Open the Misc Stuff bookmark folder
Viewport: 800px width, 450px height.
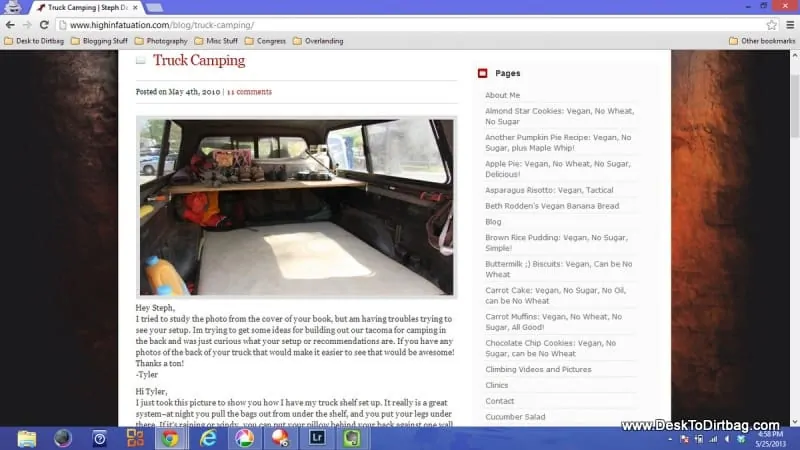216,41
